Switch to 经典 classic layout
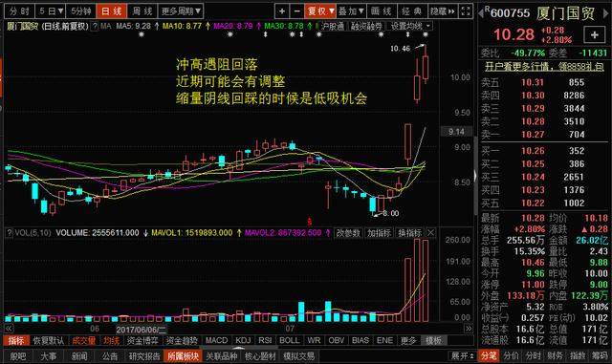 point(412,11)
